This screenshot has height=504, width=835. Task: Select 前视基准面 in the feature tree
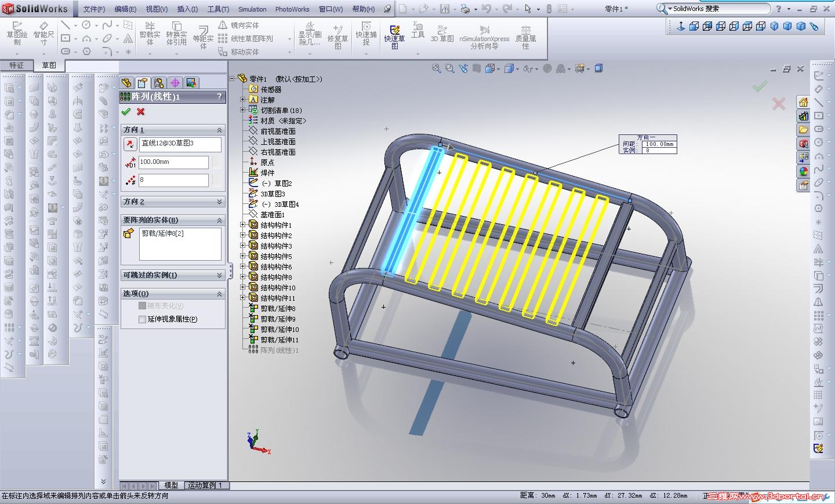click(278, 132)
